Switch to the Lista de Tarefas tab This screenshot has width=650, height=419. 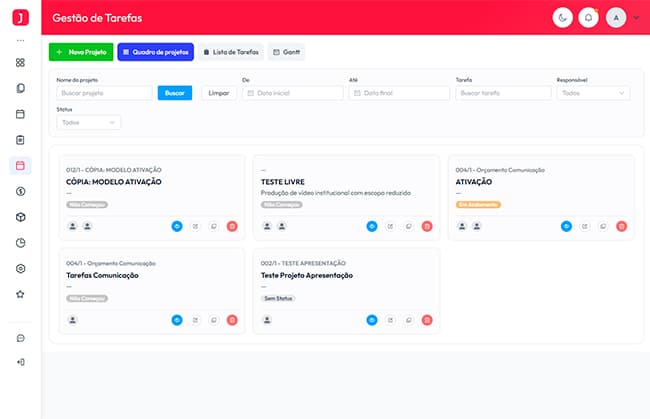tap(230, 52)
